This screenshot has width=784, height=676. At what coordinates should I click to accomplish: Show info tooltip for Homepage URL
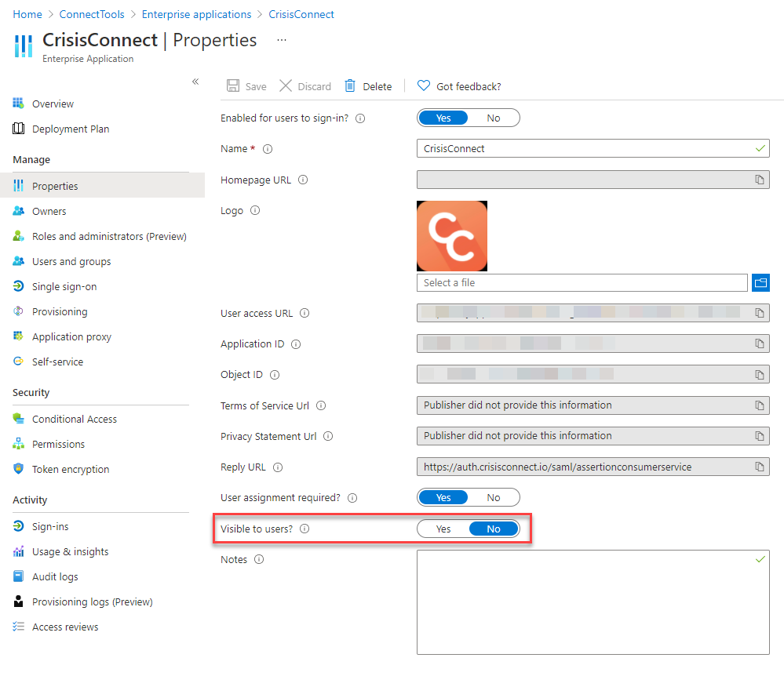[x=303, y=180]
